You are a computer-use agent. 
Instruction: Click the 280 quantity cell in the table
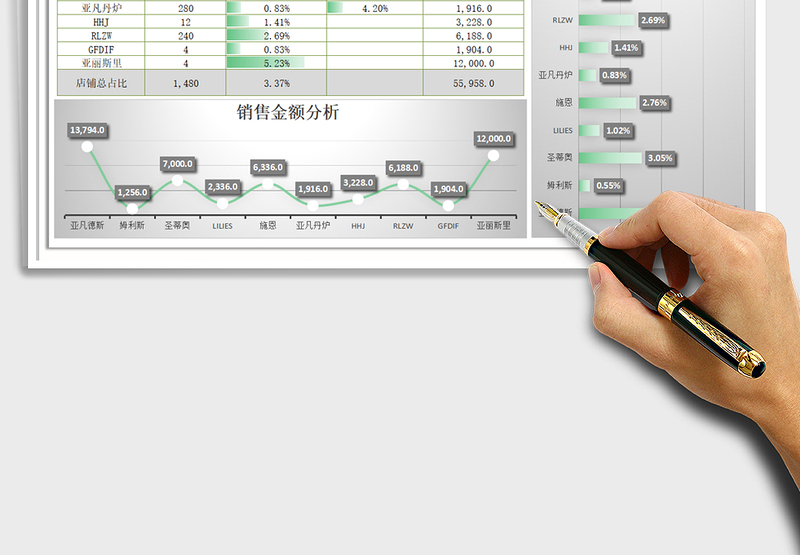[x=185, y=8]
